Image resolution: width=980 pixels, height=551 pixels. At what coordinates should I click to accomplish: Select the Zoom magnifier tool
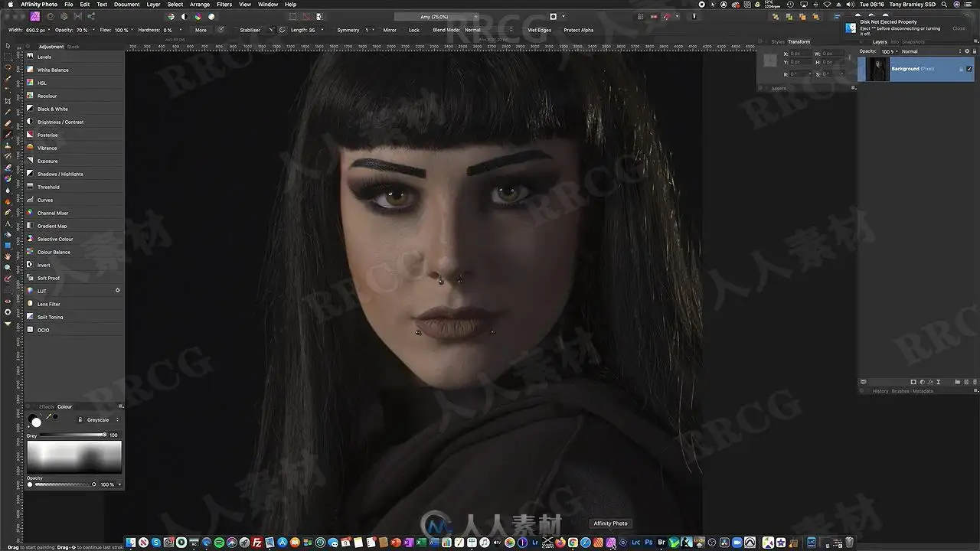tap(8, 268)
